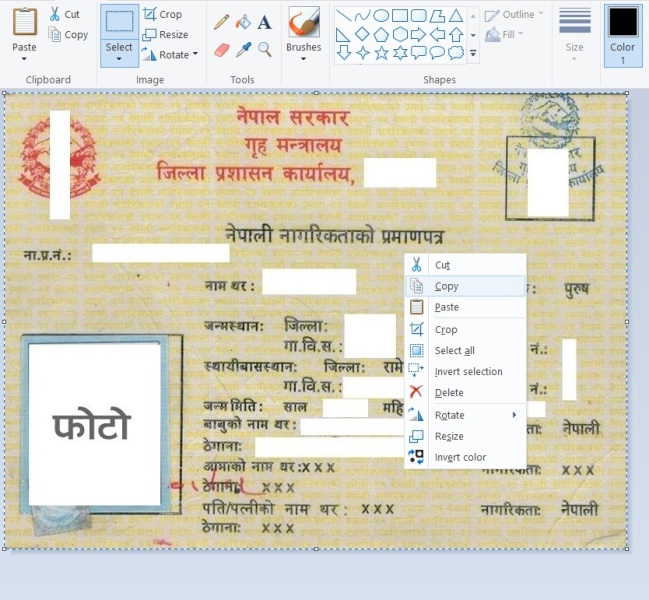Select the Cloud callout shape

[x=456, y=53]
